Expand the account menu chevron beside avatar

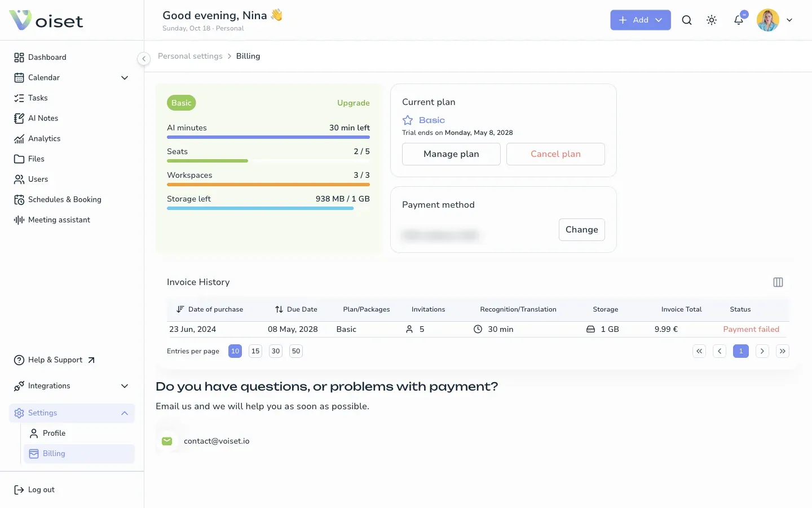[789, 20]
